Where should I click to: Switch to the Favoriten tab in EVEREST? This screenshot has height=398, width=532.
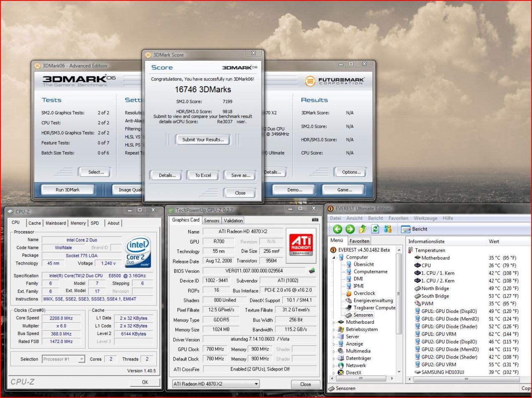[x=359, y=241]
